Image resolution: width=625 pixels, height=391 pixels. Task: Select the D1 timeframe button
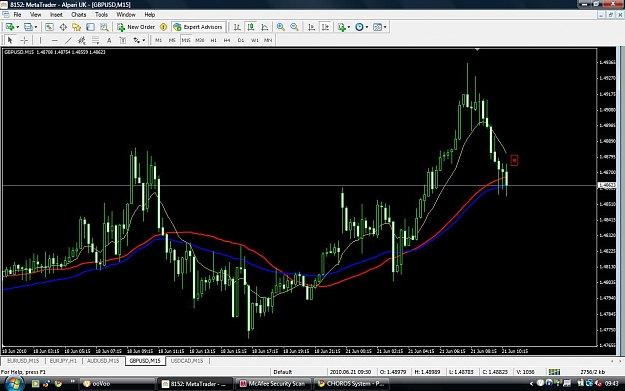pyautogui.click(x=241, y=40)
